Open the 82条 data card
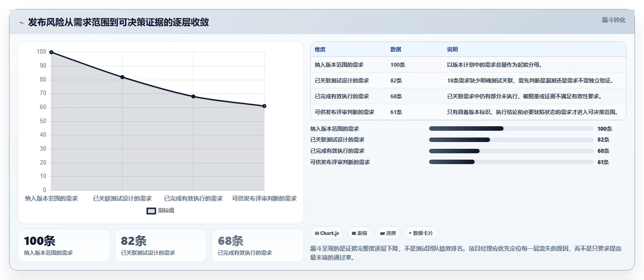644x280 pixels. click(x=161, y=245)
